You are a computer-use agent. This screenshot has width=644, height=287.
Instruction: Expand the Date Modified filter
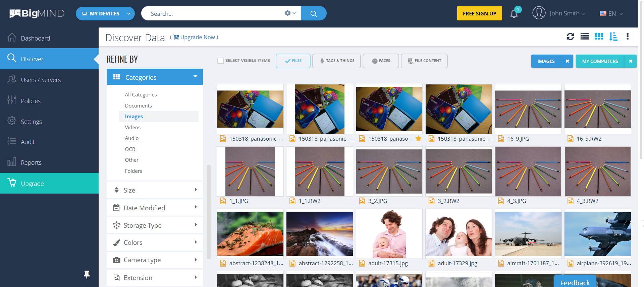pyautogui.click(x=155, y=208)
